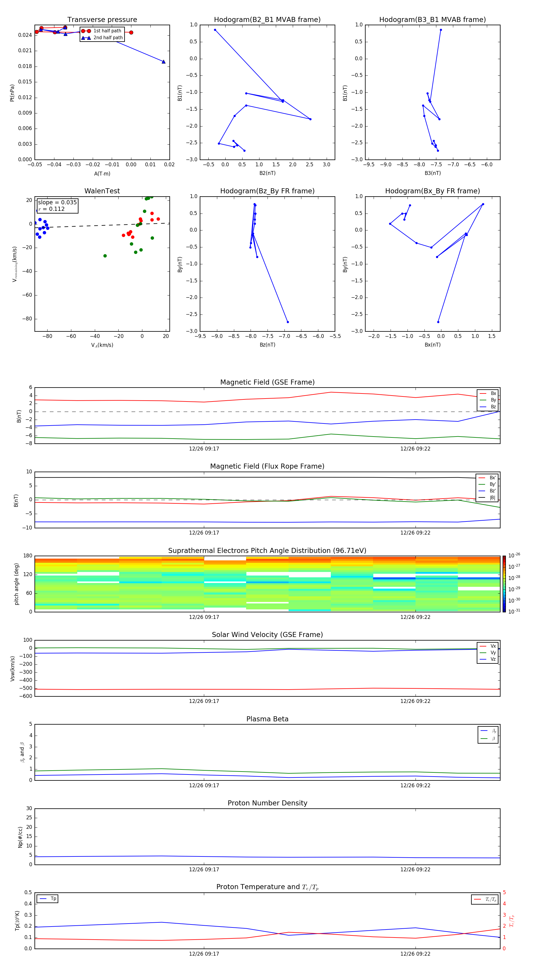The height and width of the screenshot is (980, 535).
Task: Select the "slope = 0.035" annotation
Action: 57,203
